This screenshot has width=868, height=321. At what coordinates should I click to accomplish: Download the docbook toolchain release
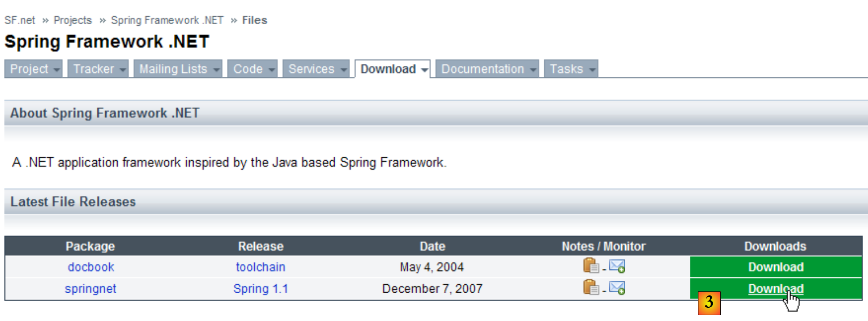[776, 267]
